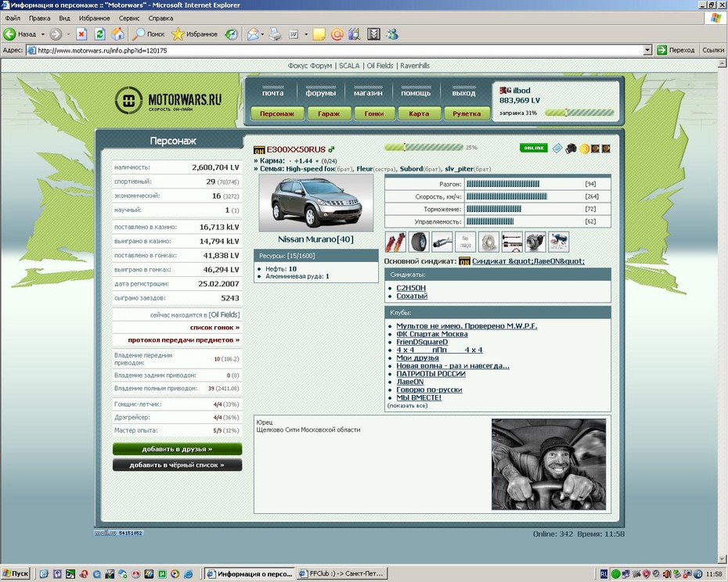Click the Mail envelope toolbar icon
728x582 pixels.
tap(253, 34)
